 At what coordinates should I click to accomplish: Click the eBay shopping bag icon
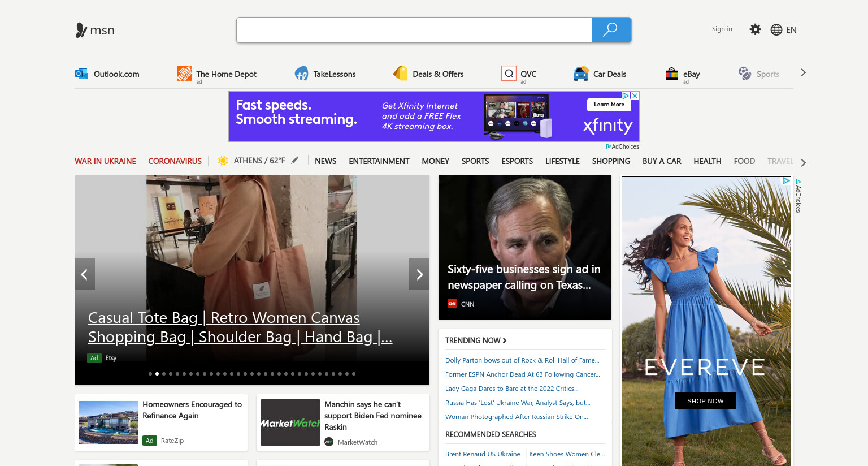click(671, 74)
